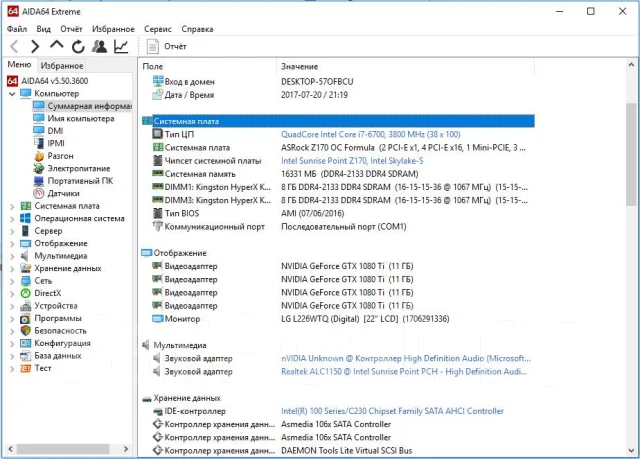Click the Операционная система Windows icon

point(26,219)
